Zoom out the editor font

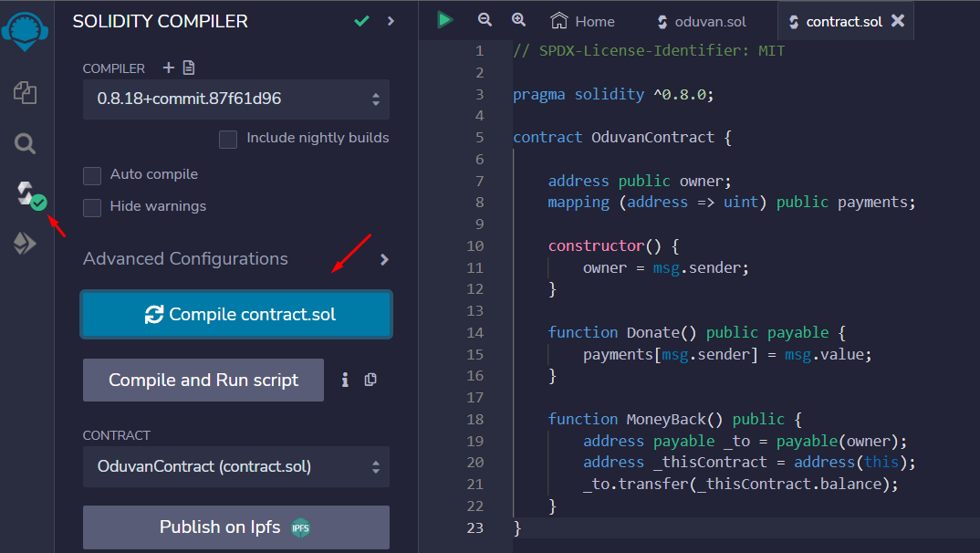click(485, 20)
